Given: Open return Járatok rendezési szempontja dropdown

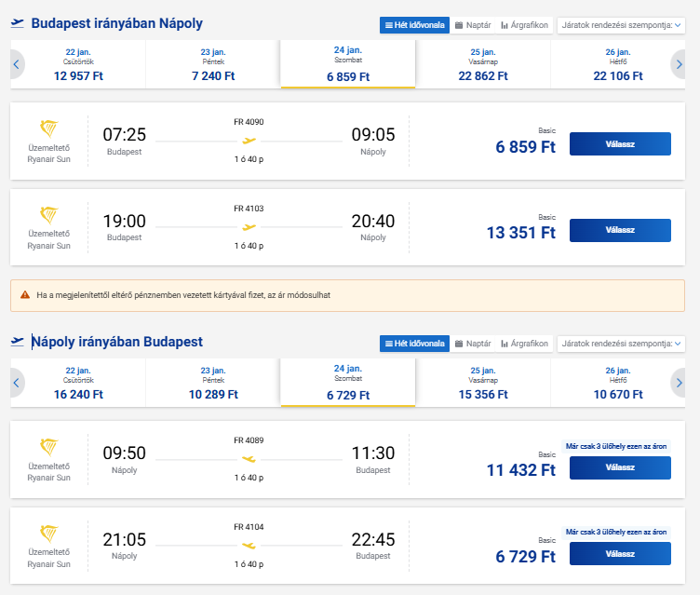Looking at the screenshot, I should coord(621,344).
